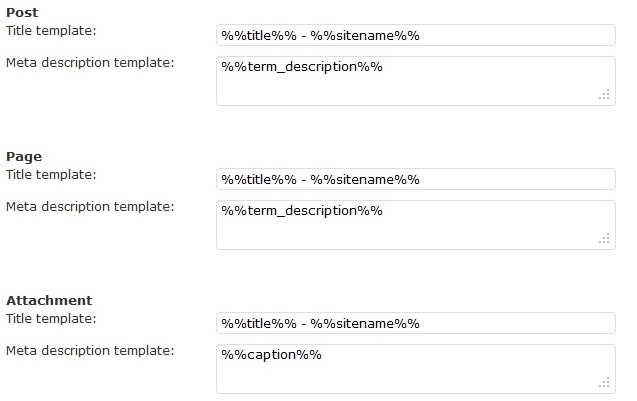Click the Attachment title template input field
637x401 pixels.
click(x=415, y=323)
